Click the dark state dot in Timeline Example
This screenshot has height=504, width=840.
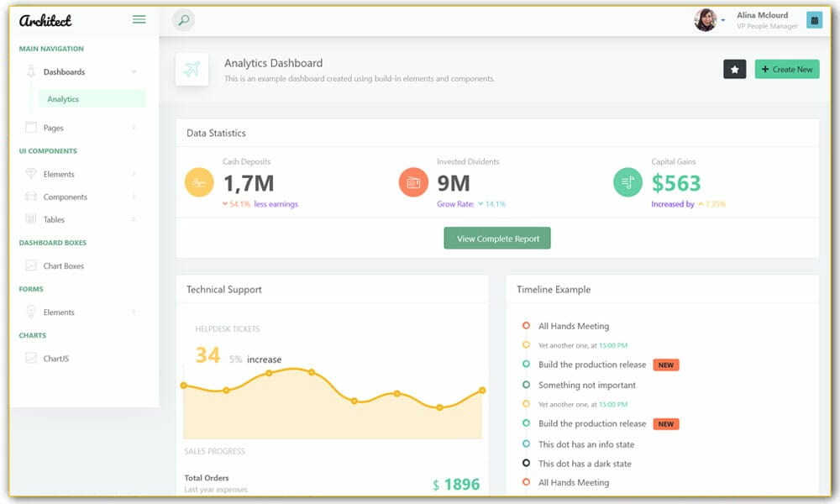point(527,463)
